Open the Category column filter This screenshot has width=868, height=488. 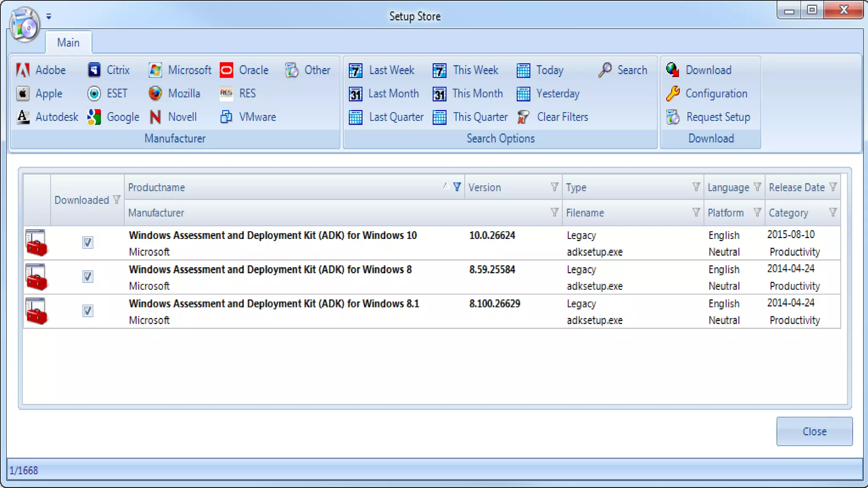(x=833, y=212)
